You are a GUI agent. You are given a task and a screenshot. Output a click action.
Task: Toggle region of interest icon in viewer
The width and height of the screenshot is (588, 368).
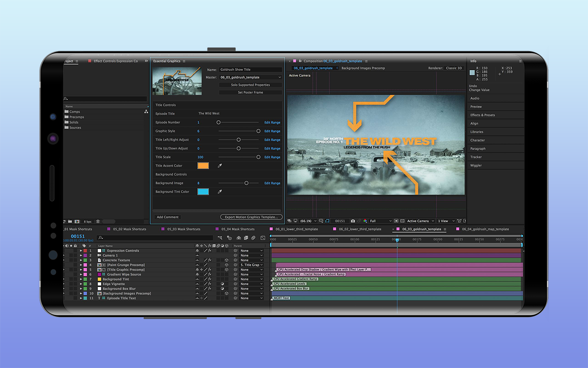click(396, 221)
